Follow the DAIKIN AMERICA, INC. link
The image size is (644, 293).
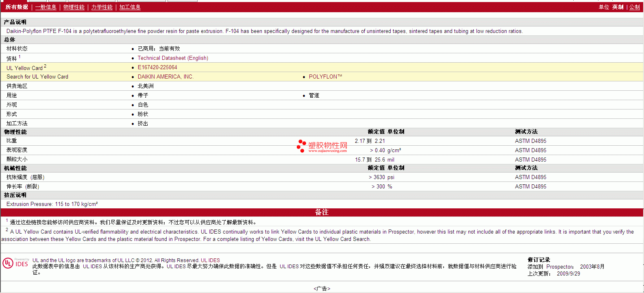[165, 77]
